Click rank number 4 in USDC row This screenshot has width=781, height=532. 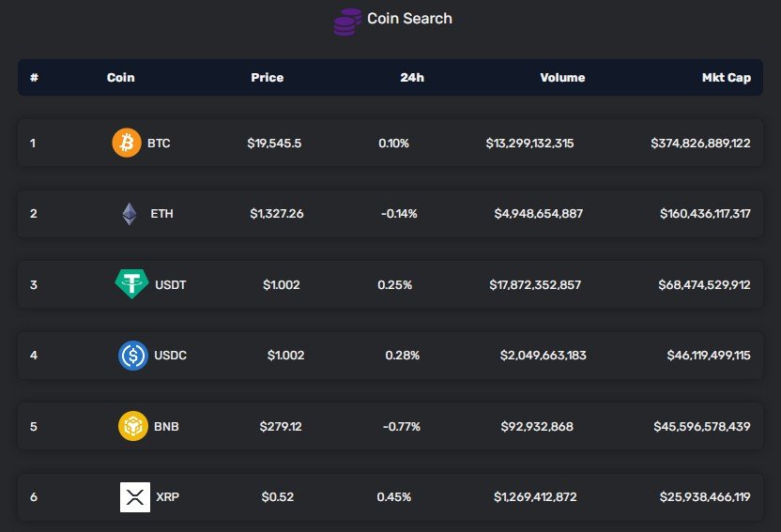click(x=34, y=356)
